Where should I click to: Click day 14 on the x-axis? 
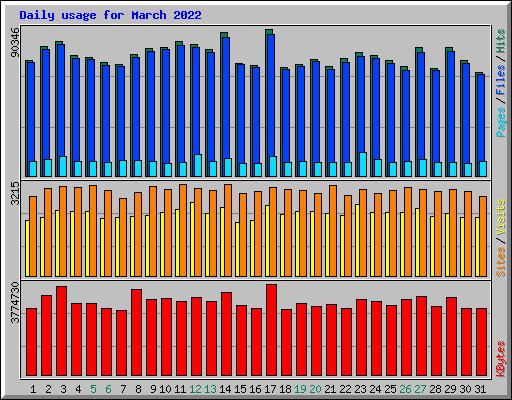pos(225,389)
